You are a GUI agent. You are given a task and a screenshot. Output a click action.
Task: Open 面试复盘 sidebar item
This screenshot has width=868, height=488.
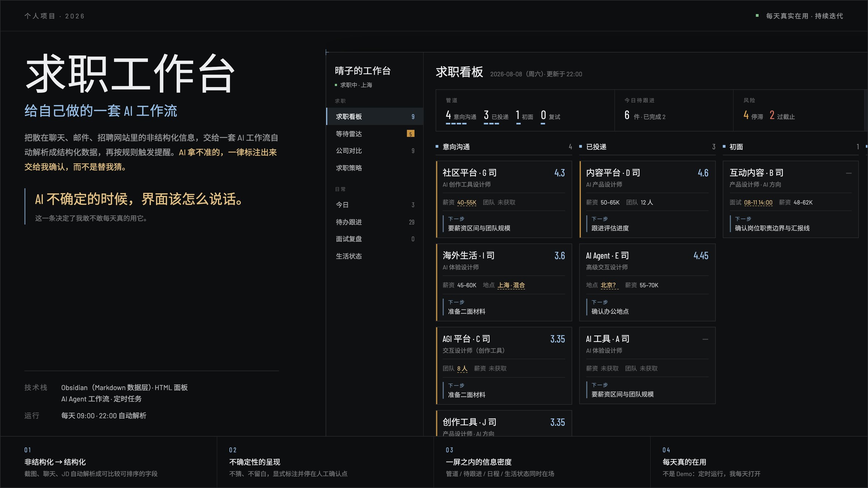coord(375,239)
